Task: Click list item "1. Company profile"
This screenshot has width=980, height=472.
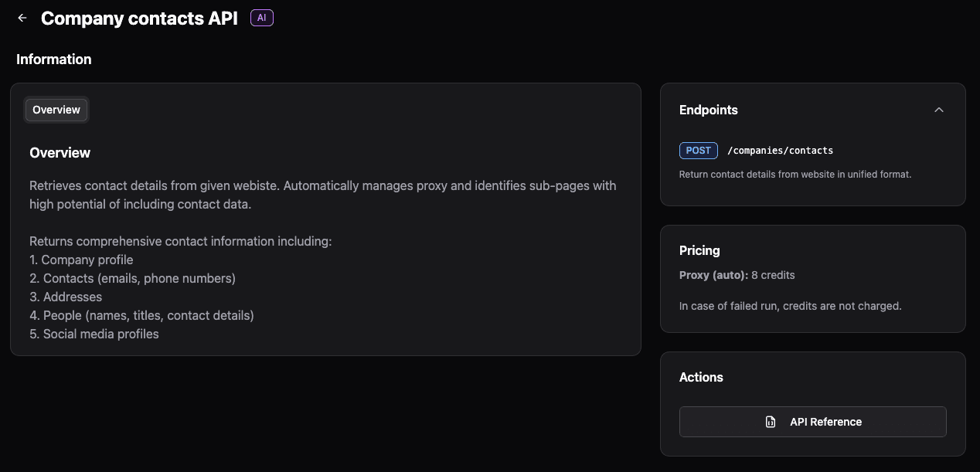Action: [81, 260]
